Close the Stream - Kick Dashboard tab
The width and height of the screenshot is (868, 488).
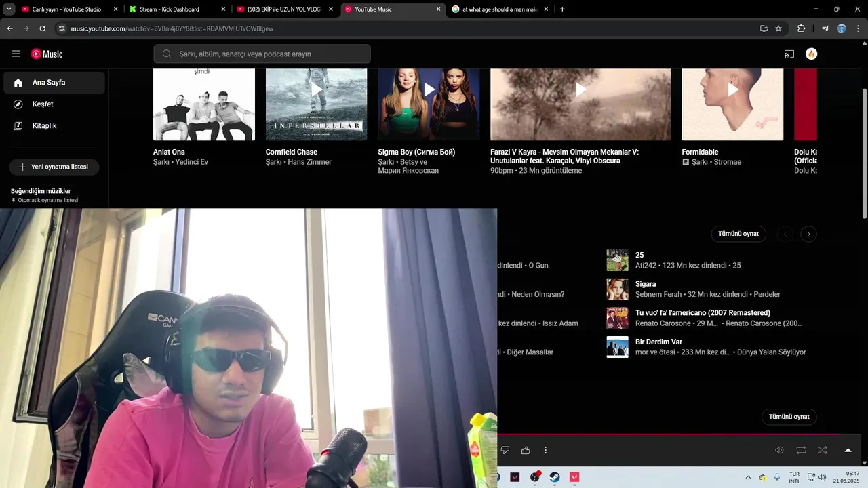coord(223,9)
